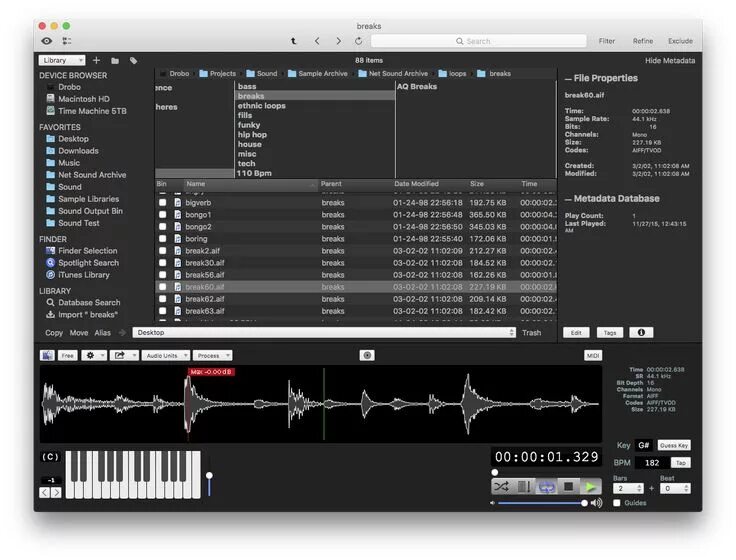Screen dimensions: 736x560
Task: Click the Tags button
Action: pyautogui.click(x=610, y=333)
